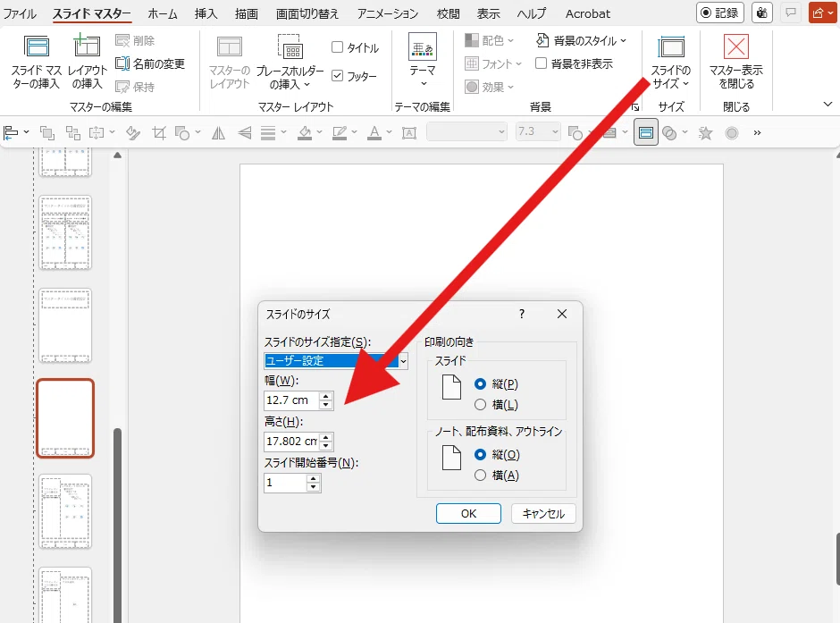Viewport: 840px width, 623px height.
Task: Open the Draw (描画) tab
Action: click(x=247, y=13)
